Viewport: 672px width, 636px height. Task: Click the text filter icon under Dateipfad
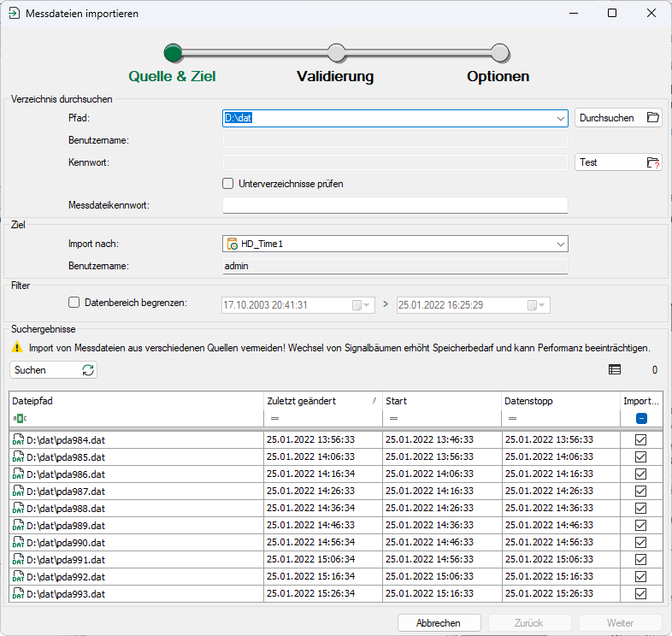point(18,418)
